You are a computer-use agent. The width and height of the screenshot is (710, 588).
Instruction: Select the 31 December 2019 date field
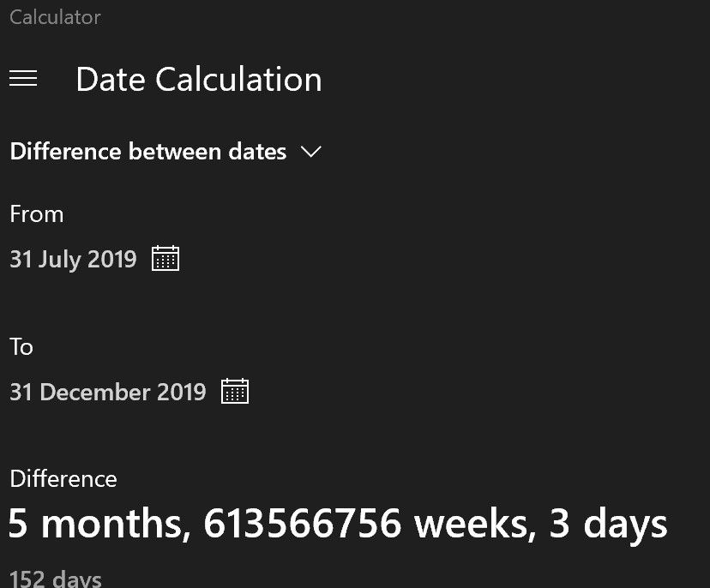pos(108,392)
